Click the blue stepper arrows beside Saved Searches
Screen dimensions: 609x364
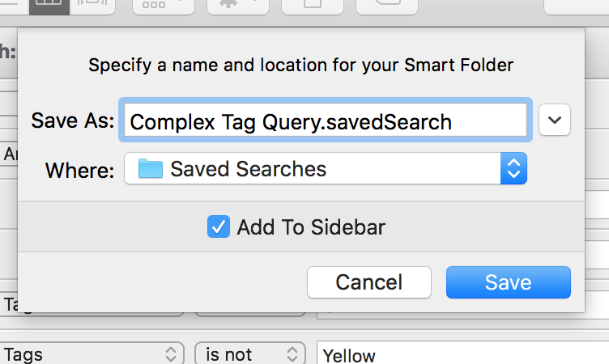(x=513, y=168)
